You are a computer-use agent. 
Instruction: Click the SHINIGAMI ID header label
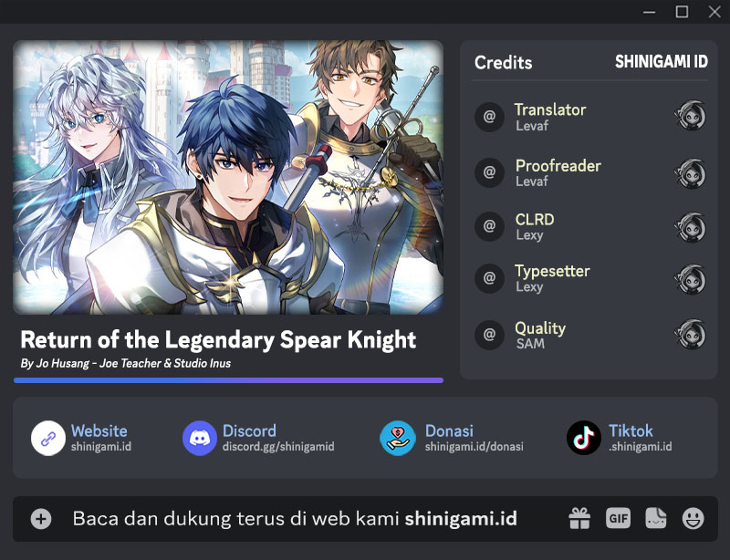662,62
